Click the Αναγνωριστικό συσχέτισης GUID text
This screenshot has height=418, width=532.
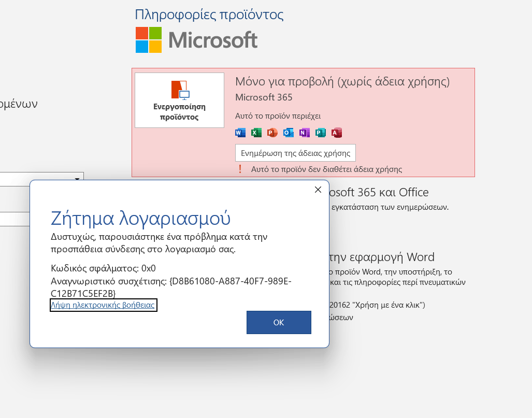point(171,287)
